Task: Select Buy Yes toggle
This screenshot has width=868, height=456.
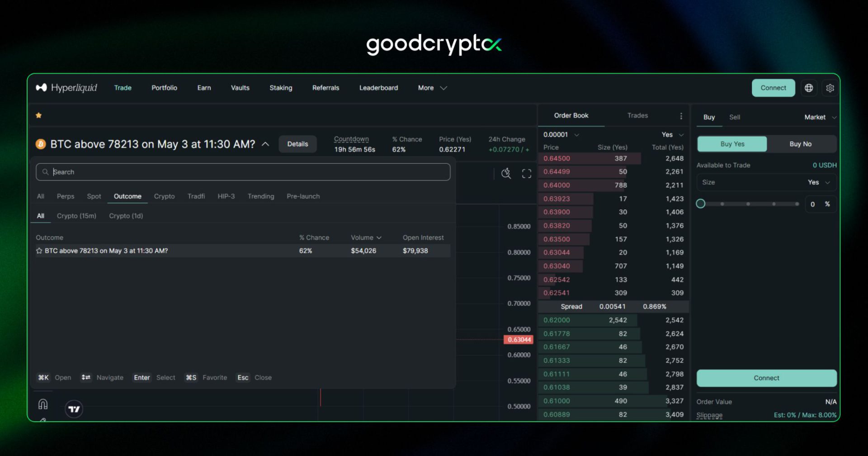Action: click(x=732, y=144)
